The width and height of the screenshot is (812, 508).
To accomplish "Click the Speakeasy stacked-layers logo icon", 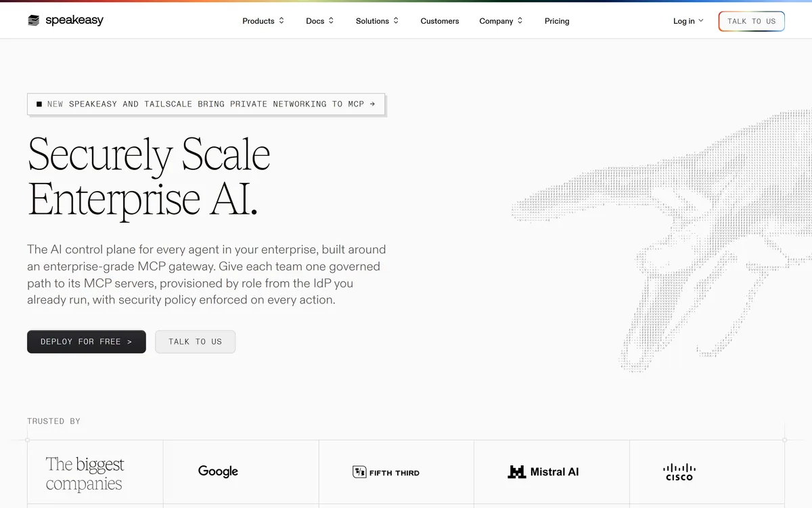I will point(34,21).
